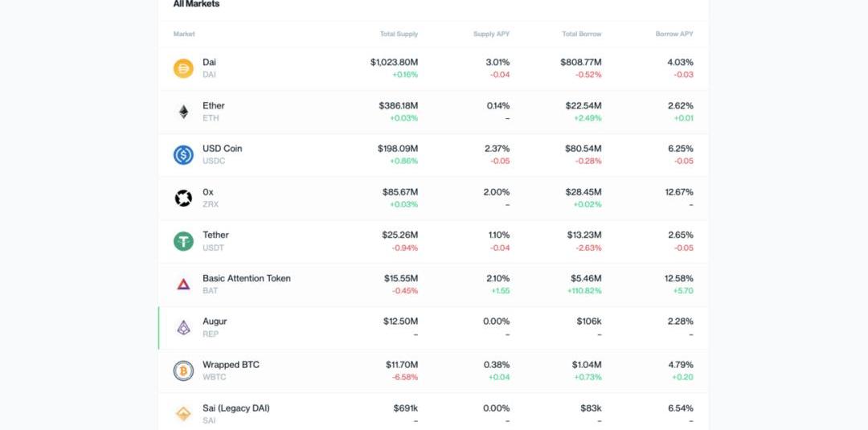Click Ether supply APY 0.14%
Image resolution: width=868 pixels, height=430 pixels.
point(498,106)
